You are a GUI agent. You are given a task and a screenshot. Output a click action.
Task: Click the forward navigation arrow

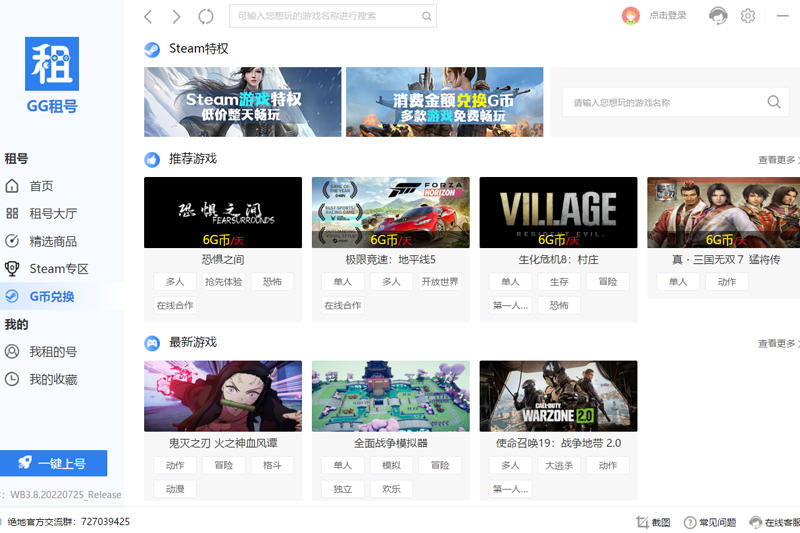[x=176, y=16]
